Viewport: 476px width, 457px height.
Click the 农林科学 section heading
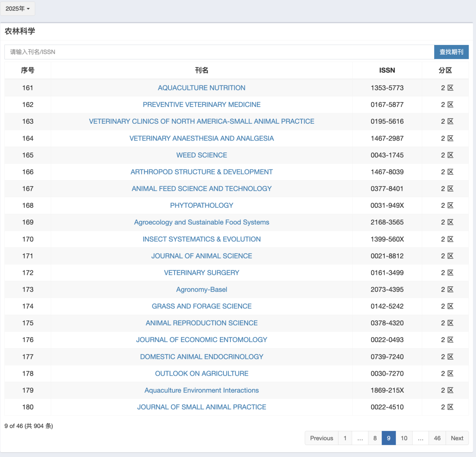[20, 31]
